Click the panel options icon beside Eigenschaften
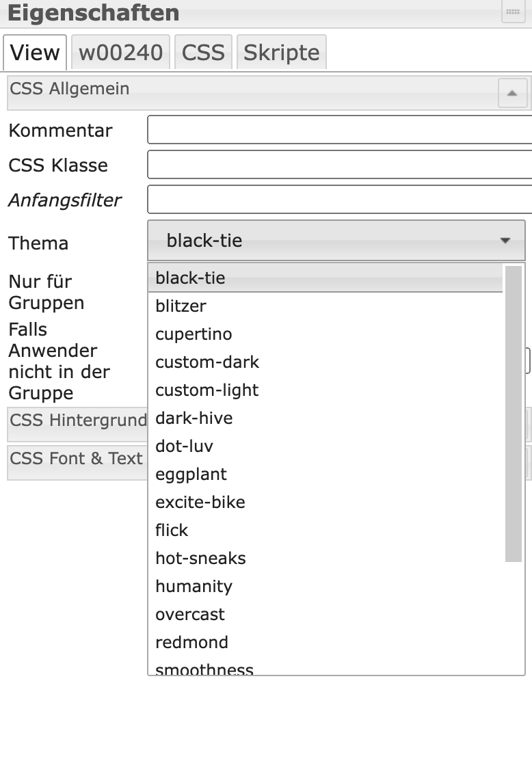The height and width of the screenshot is (763, 532). [x=513, y=12]
